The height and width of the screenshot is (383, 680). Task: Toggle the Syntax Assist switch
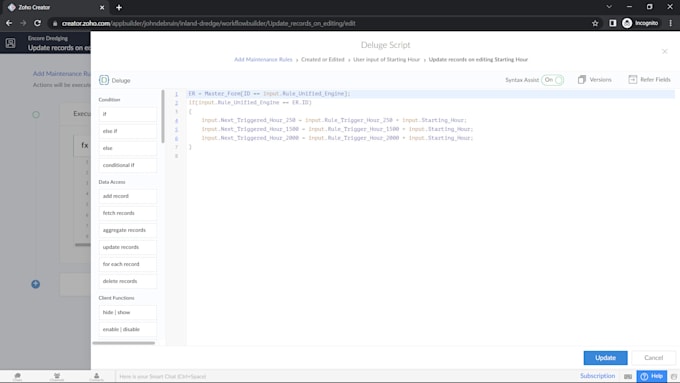(x=552, y=80)
